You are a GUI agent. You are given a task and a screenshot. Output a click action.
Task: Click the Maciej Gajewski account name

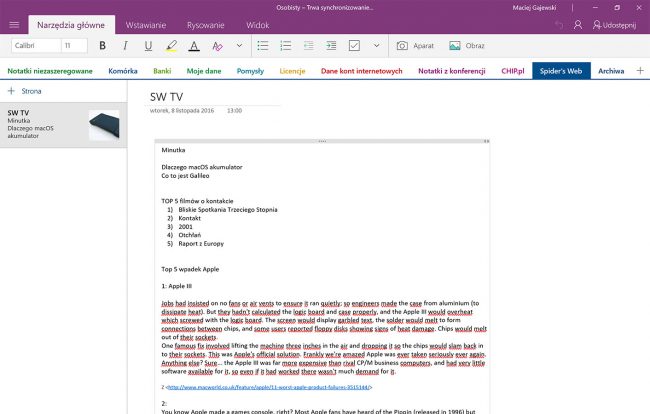[534, 7]
